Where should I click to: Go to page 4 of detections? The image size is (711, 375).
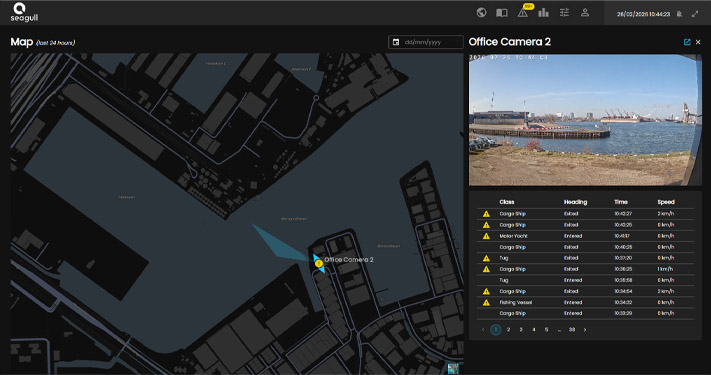coord(534,330)
